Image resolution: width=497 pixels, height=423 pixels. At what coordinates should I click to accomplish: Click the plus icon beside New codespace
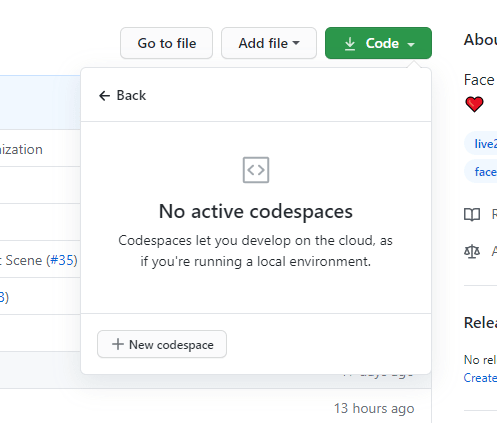click(x=118, y=344)
